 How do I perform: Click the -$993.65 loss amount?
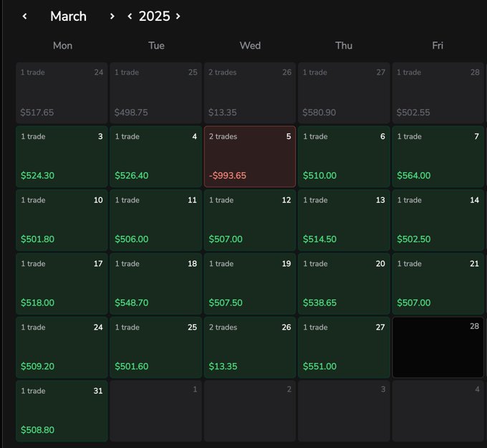pos(227,176)
